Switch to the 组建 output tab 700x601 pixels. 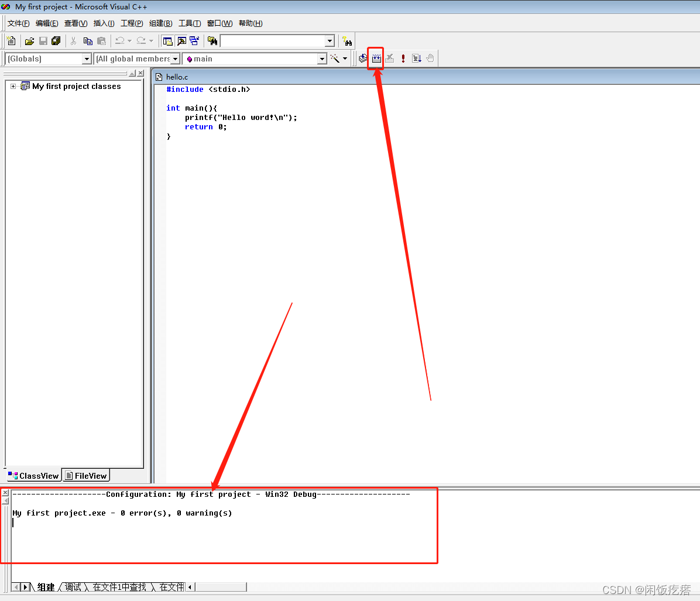[x=46, y=587]
